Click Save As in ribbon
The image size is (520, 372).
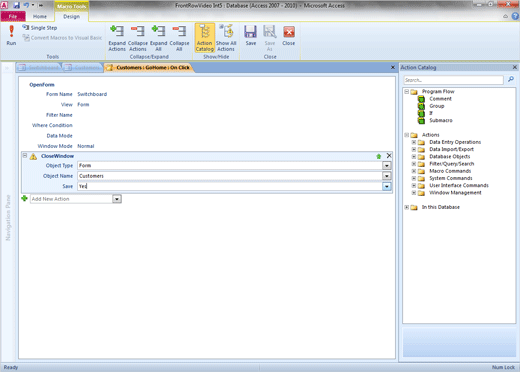click(x=270, y=38)
